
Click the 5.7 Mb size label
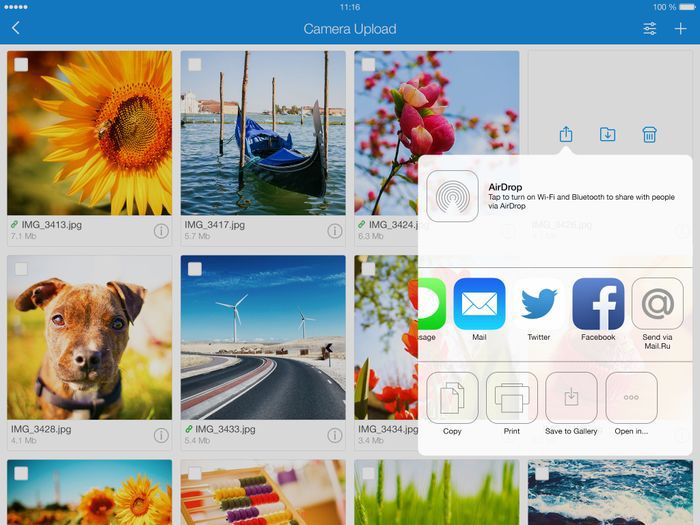[x=197, y=236]
